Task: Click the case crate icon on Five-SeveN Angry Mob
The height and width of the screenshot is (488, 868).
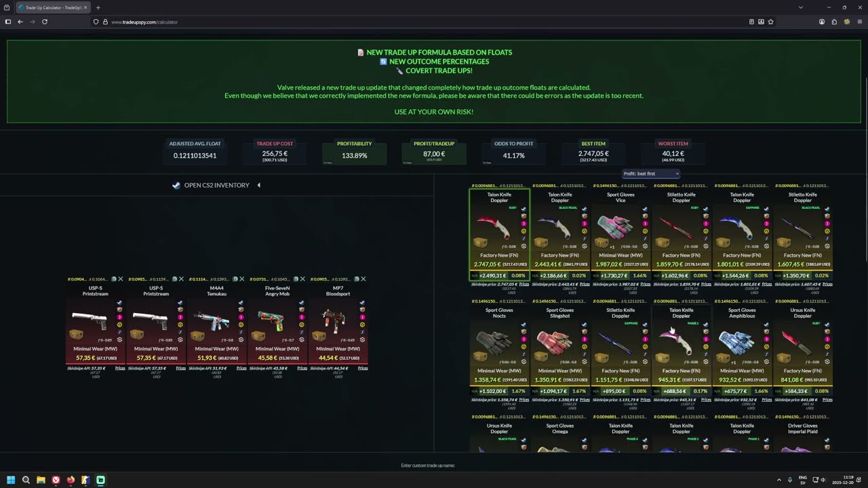Action: point(258,336)
